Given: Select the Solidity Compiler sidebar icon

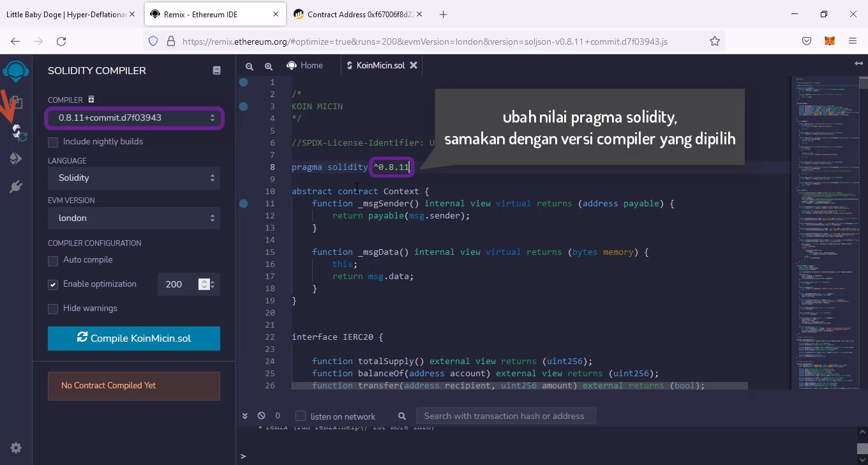Looking at the screenshot, I should [16, 132].
